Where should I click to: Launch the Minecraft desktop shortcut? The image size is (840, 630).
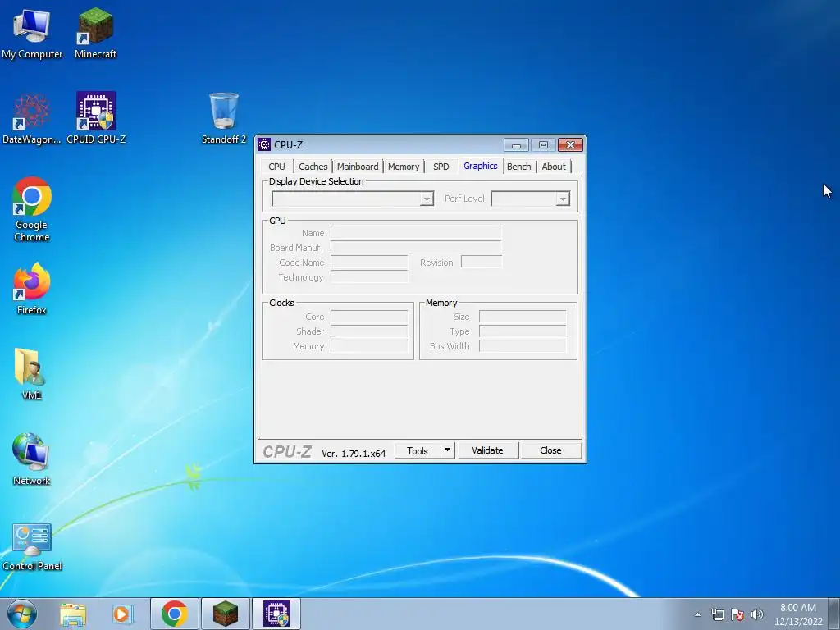click(x=95, y=33)
